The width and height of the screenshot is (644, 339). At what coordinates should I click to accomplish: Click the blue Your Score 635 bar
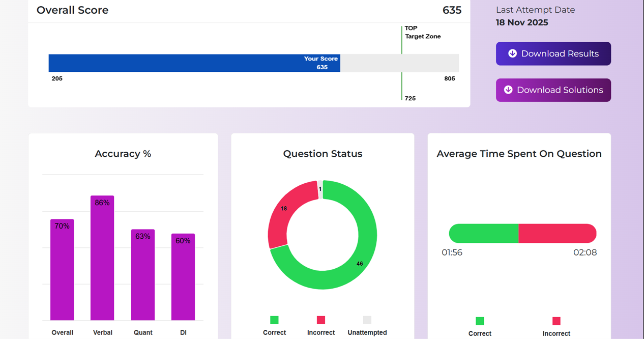193,63
